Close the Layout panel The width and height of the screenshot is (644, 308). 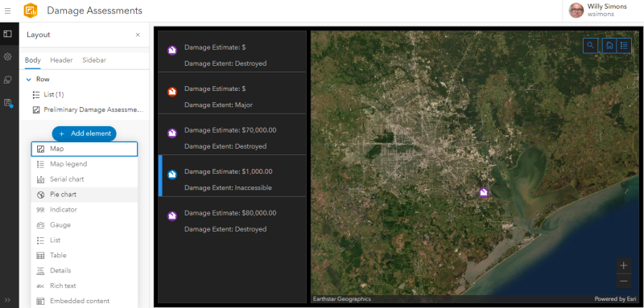(138, 35)
